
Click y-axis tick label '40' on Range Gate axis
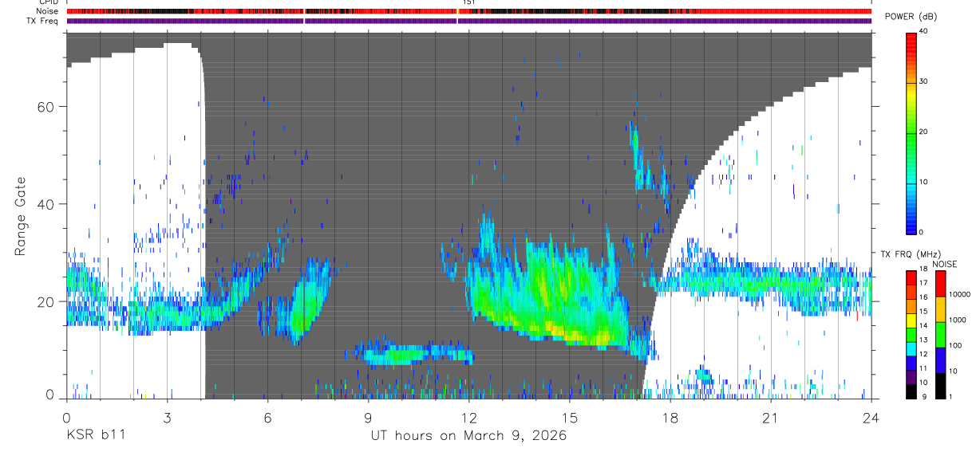[x=46, y=205]
